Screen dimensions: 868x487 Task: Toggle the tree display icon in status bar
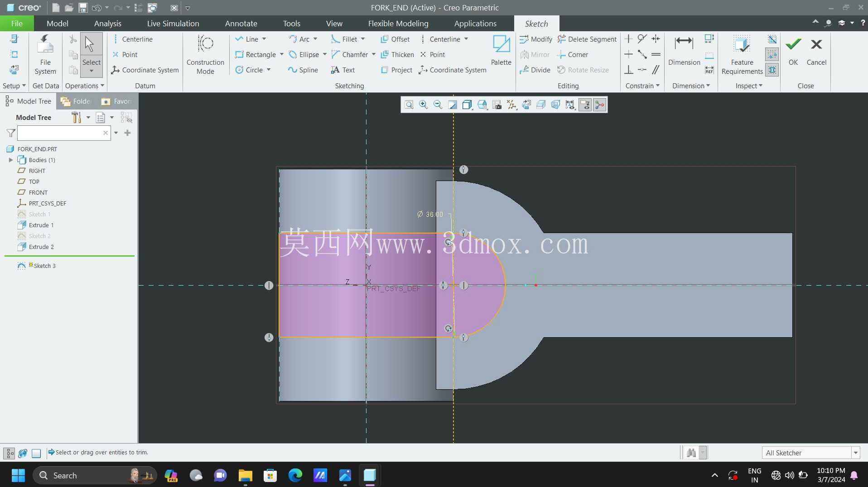tap(9, 453)
